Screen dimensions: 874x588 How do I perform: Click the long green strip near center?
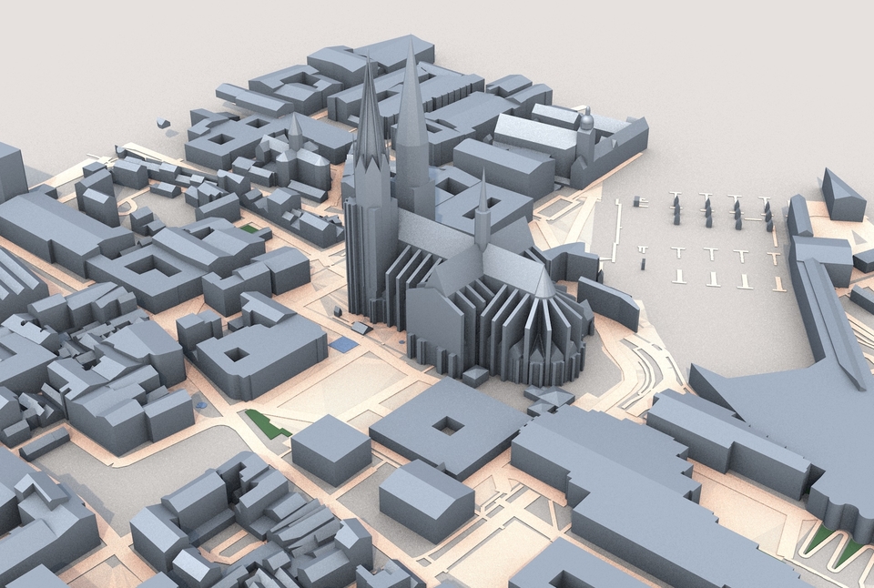click(268, 423)
